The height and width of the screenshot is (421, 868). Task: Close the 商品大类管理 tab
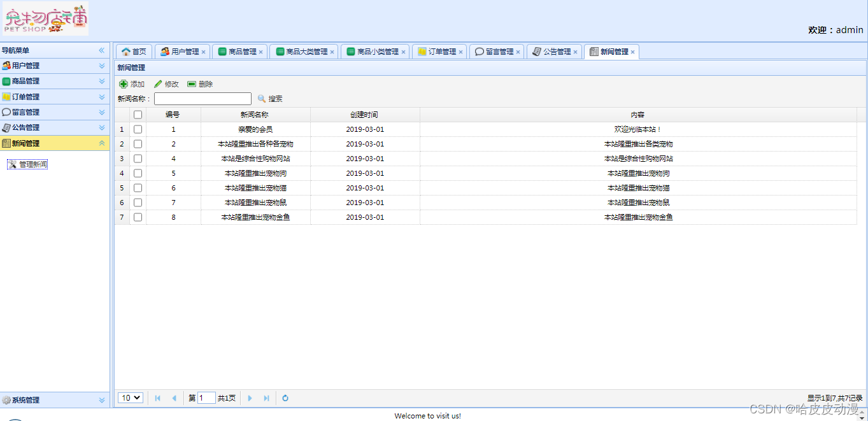[x=332, y=52]
